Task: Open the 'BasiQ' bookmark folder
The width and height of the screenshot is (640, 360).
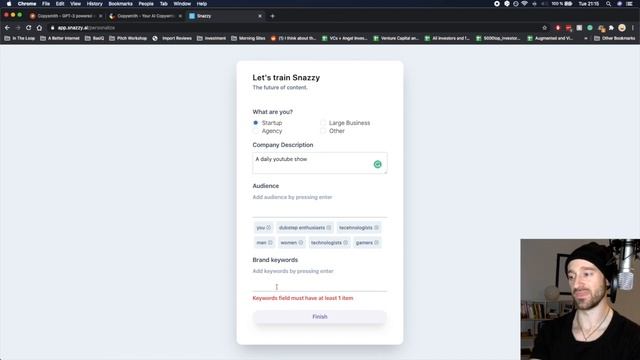Action: tap(94, 38)
